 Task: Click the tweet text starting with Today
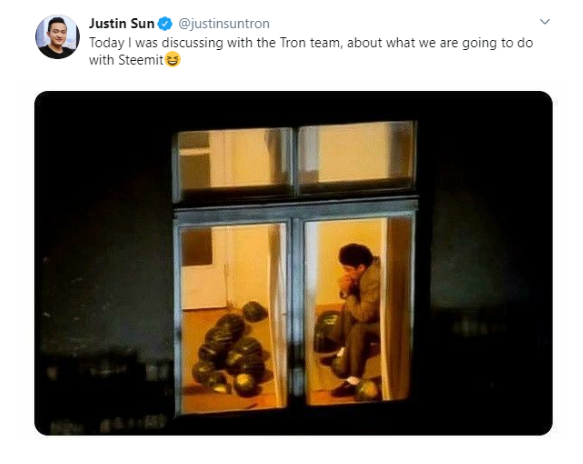[311, 51]
